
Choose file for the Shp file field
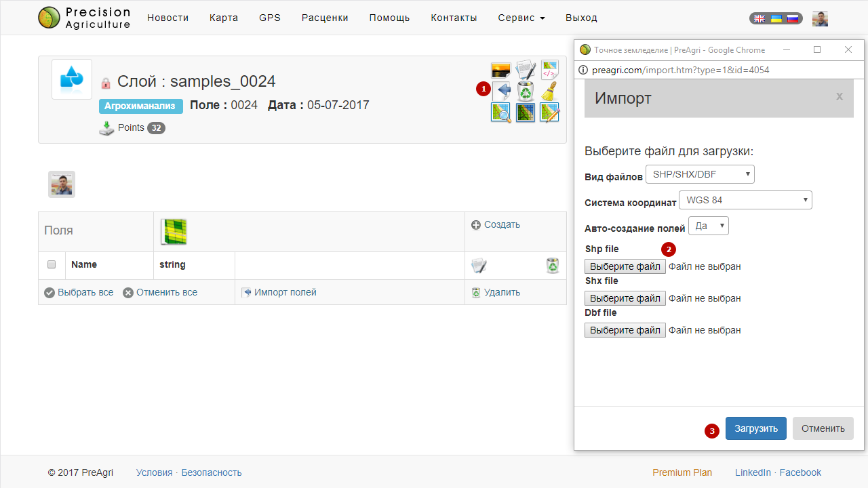625,266
